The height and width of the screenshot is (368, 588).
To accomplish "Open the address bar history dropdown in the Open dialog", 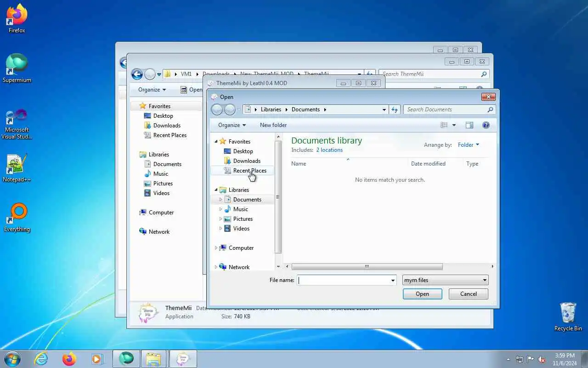I will coord(384,109).
